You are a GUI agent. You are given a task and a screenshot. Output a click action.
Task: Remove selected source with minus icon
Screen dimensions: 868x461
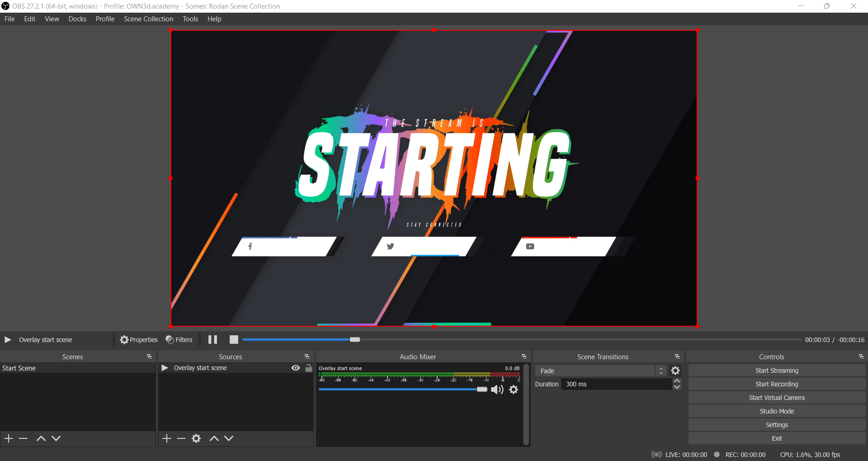coord(181,438)
